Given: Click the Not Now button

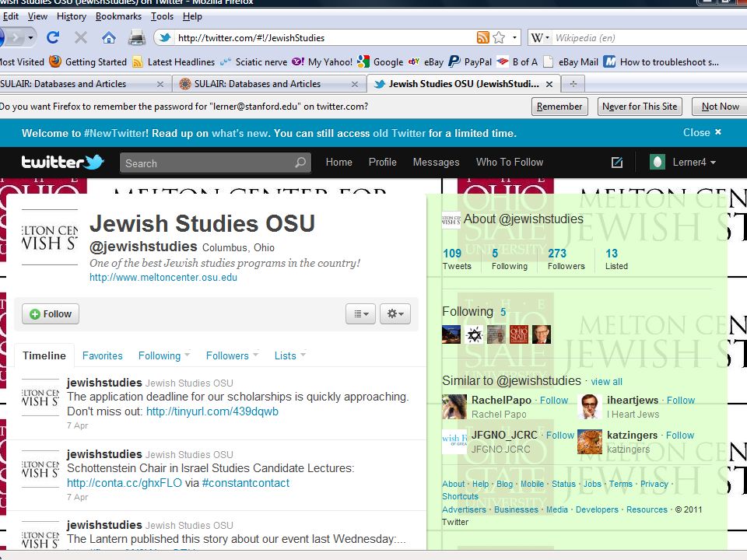Looking at the screenshot, I should [x=720, y=107].
